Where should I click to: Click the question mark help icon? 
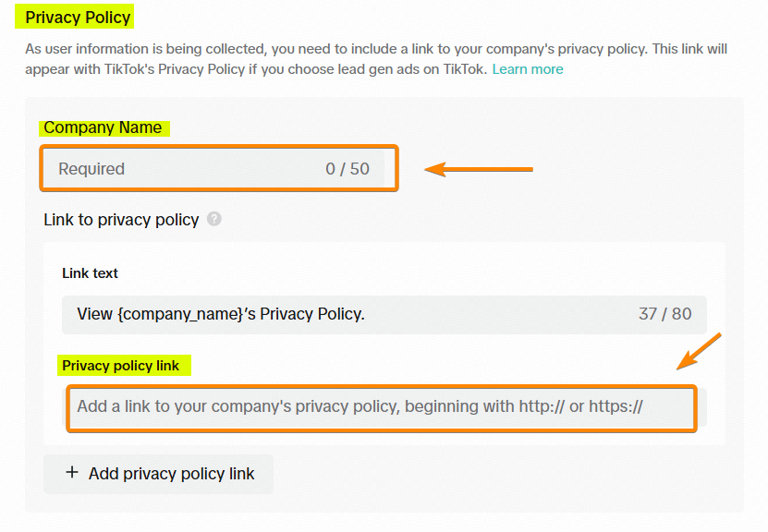(x=213, y=220)
